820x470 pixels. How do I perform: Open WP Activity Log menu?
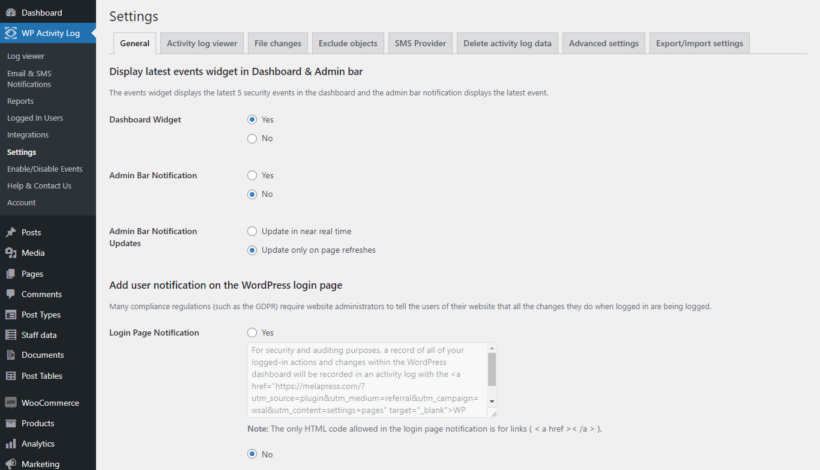point(51,33)
